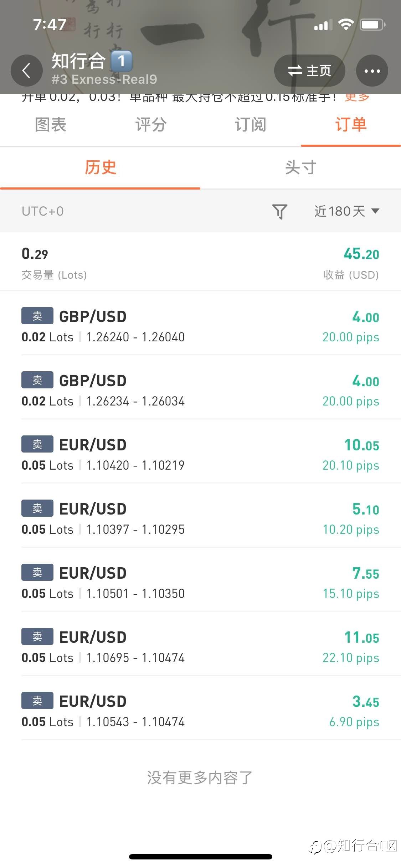Select the 订单 tab
This screenshot has height=868, width=401.
point(351,125)
